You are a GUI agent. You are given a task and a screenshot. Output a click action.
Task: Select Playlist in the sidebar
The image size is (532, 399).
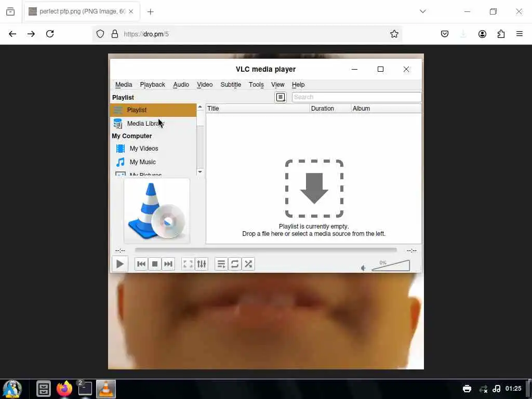click(x=153, y=110)
